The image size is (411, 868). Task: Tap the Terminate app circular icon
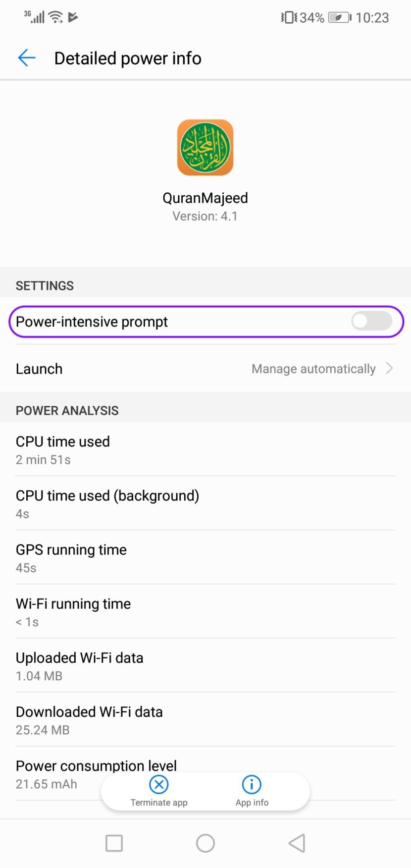[158, 785]
